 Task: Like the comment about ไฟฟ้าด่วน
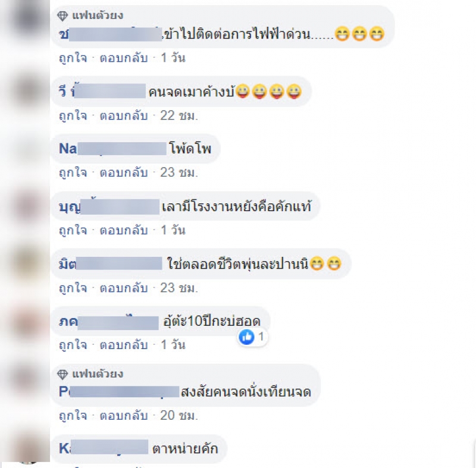[x=73, y=58]
